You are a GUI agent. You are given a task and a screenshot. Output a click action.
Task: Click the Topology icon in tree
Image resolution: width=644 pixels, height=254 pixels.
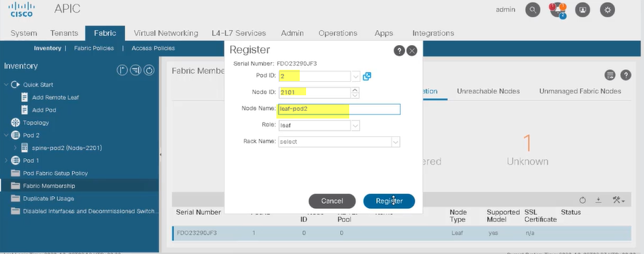click(x=15, y=123)
